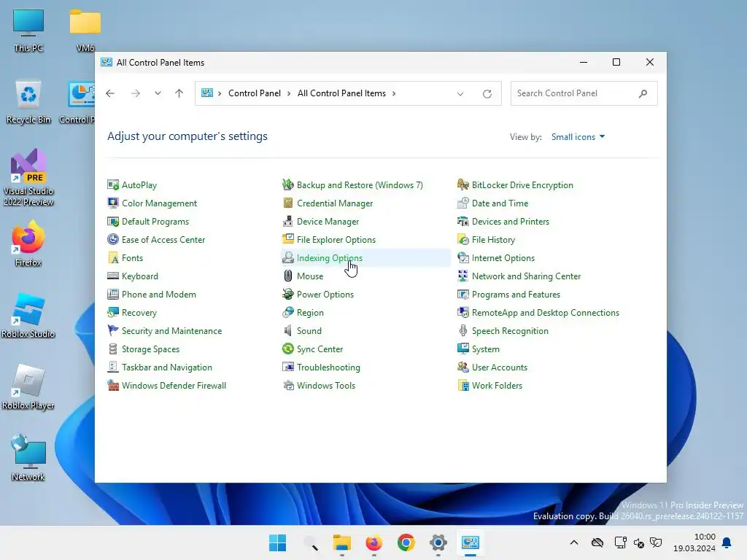
Task: Open the Windows Defender Firewall icon
Action: [113, 385]
